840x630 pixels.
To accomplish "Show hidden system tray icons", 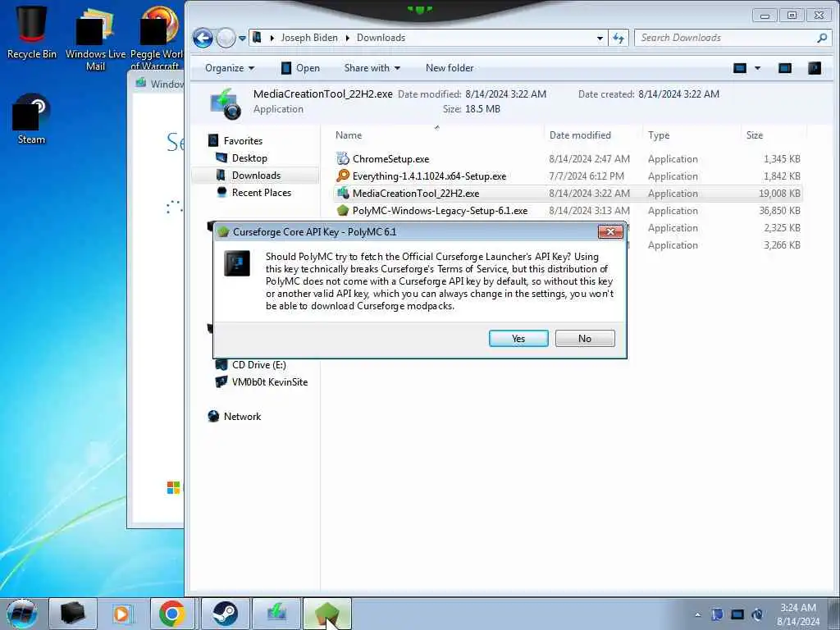I will [x=697, y=614].
